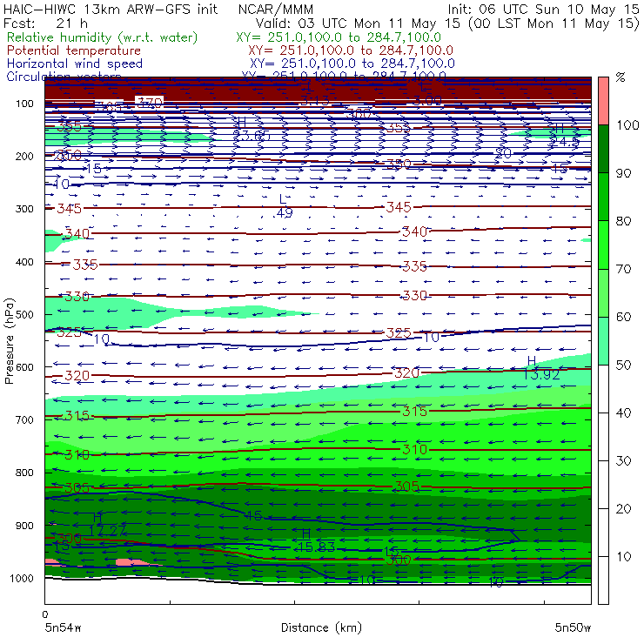Viewport: 644px width, 644px height.
Task: Click the colorbar '70' tick label
Action: 623,269
